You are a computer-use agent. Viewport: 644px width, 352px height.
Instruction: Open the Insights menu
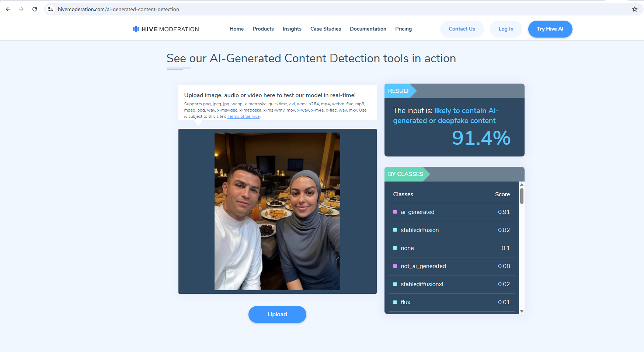click(292, 29)
